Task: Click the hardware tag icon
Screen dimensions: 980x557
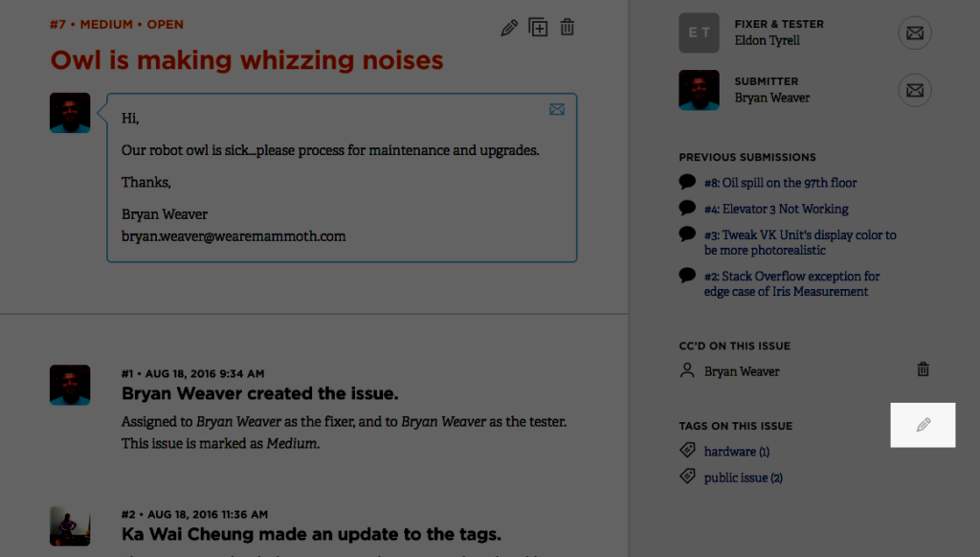Action: [687, 450]
